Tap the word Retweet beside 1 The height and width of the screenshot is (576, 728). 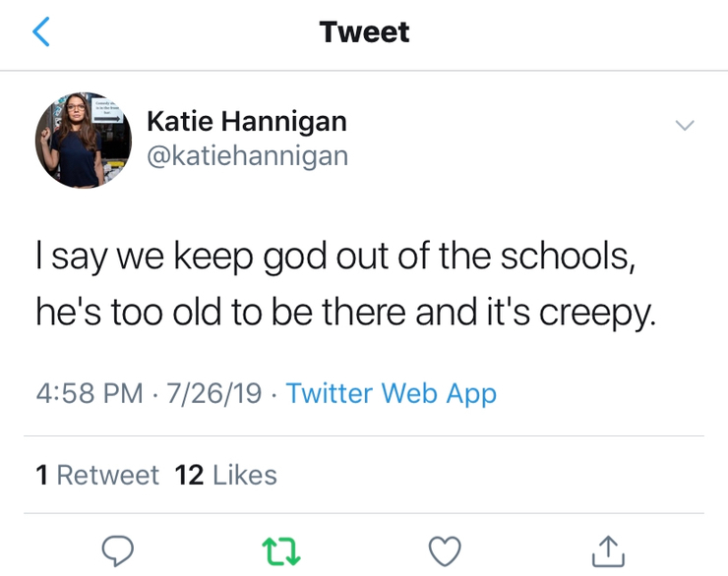tap(107, 475)
